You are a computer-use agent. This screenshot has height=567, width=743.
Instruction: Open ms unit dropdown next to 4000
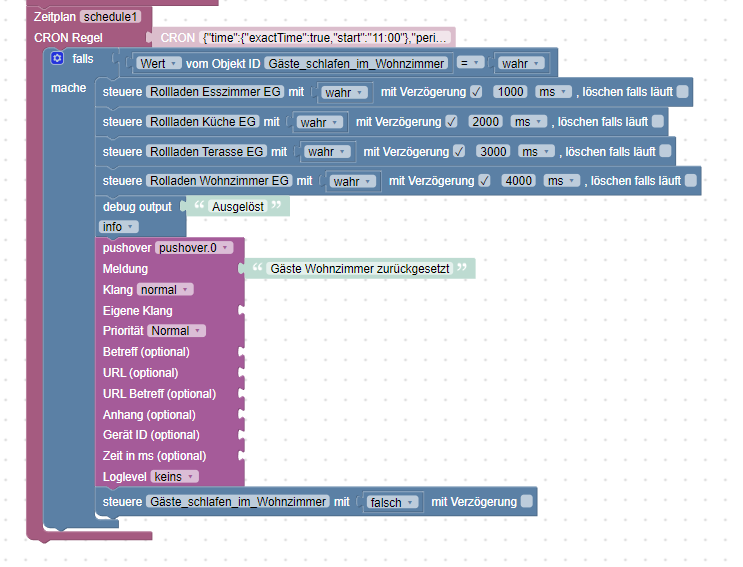tap(562, 180)
